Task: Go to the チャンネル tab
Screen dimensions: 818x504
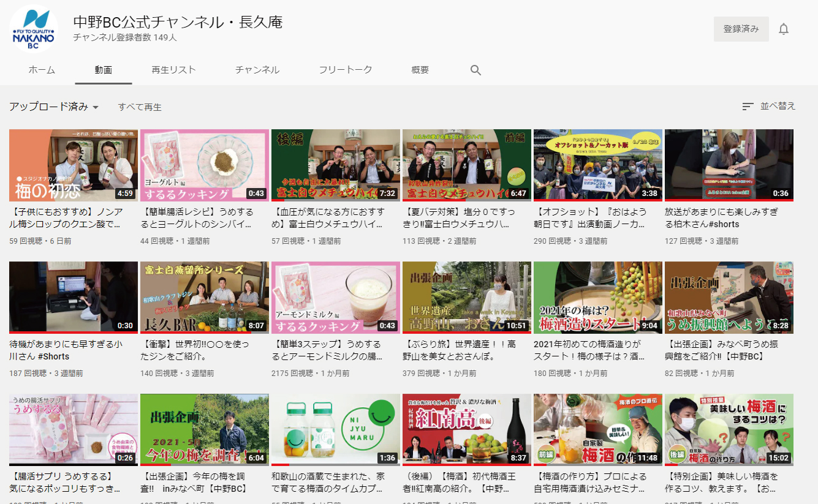Action: [x=257, y=70]
